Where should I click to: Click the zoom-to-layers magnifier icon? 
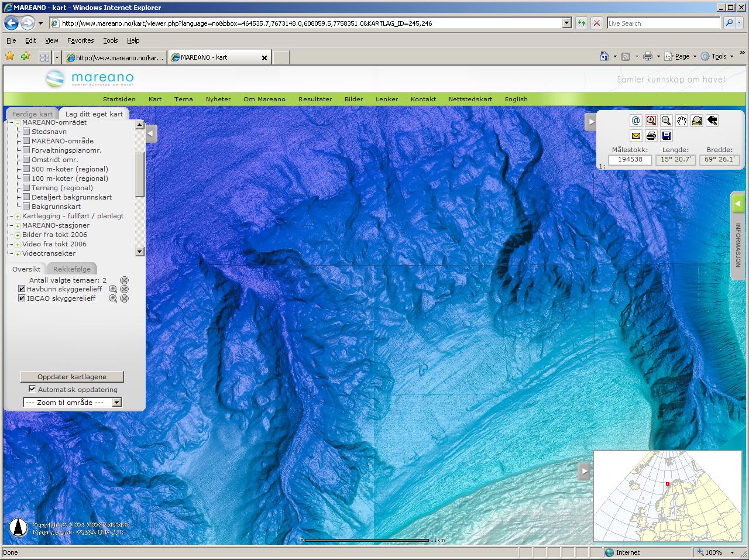tap(696, 121)
